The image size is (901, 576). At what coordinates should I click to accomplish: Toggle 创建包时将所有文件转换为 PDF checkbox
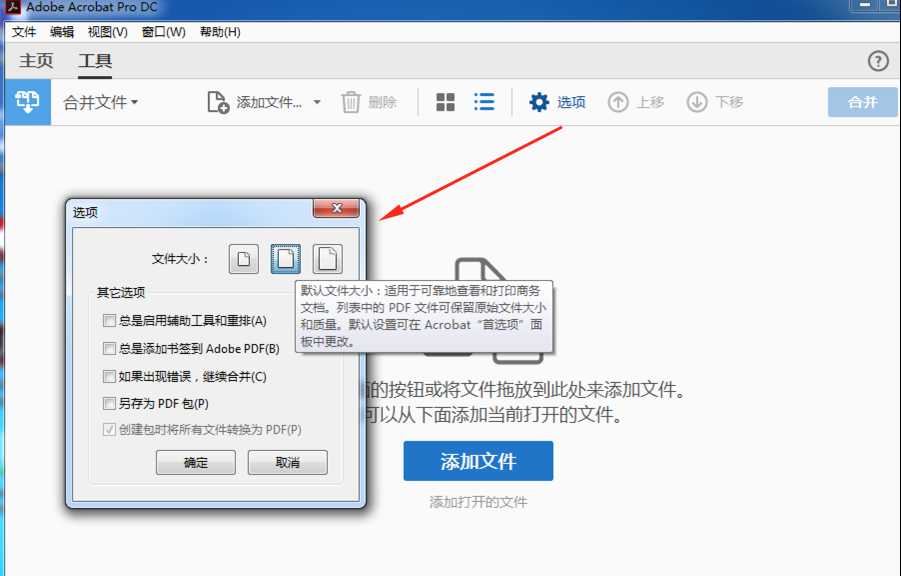(109, 429)
